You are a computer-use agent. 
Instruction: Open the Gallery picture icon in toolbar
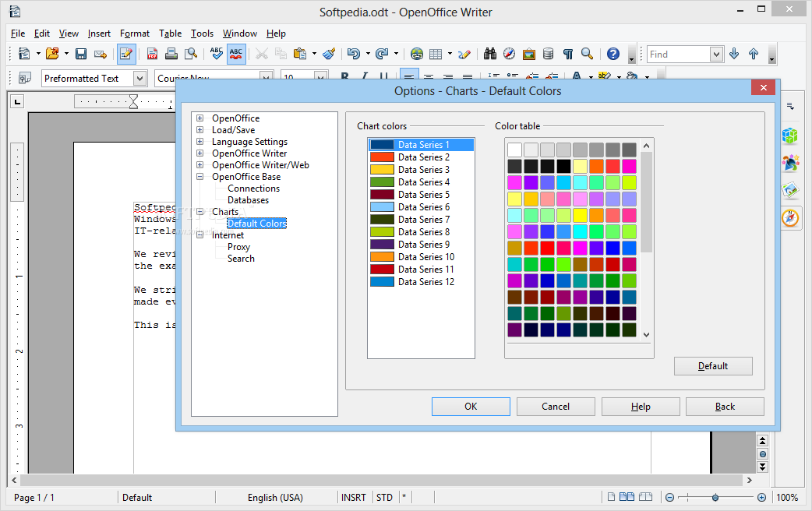pos(528,54)
